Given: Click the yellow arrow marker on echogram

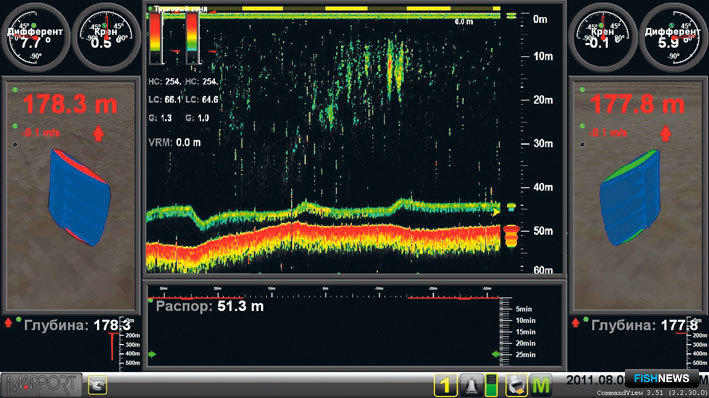Looking at the screenshot, I should (496, 212).
